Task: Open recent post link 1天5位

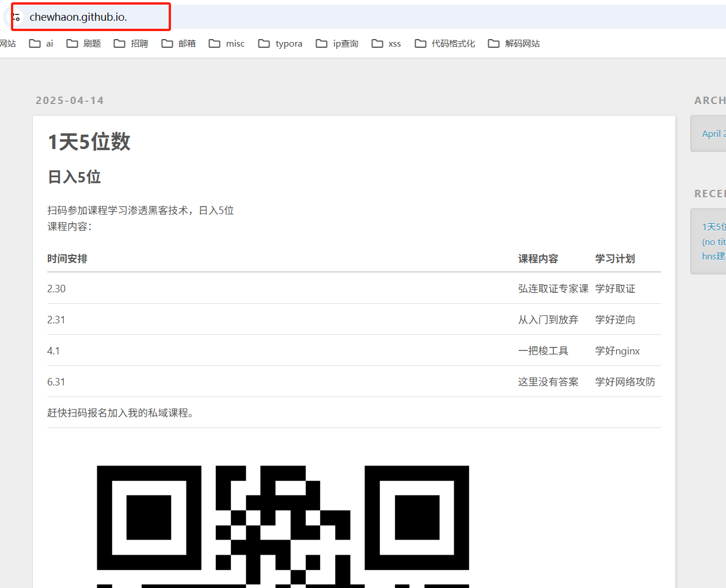Action: tap(714, 227)
